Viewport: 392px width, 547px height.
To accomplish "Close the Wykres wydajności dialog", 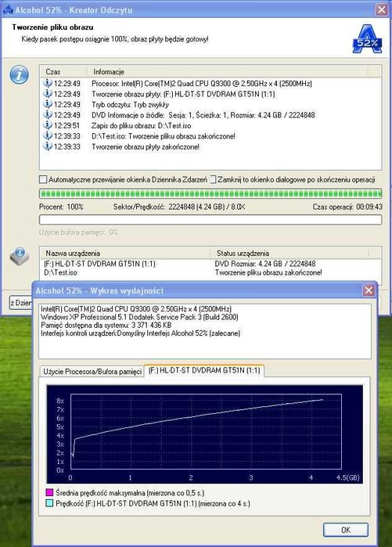I will (369, 290).
